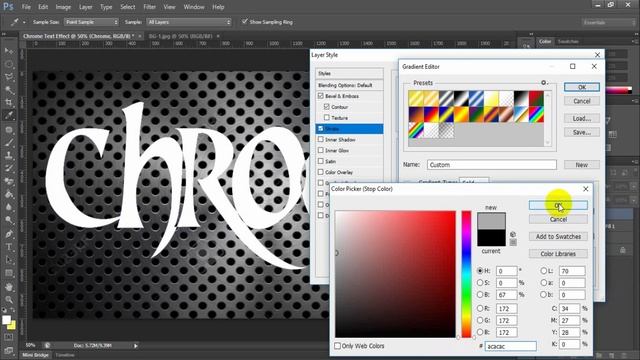Image resolution: width=640 pixels, height=360 pixels.
Task: Expand the status bar info arrow
Action: (136, 346)
